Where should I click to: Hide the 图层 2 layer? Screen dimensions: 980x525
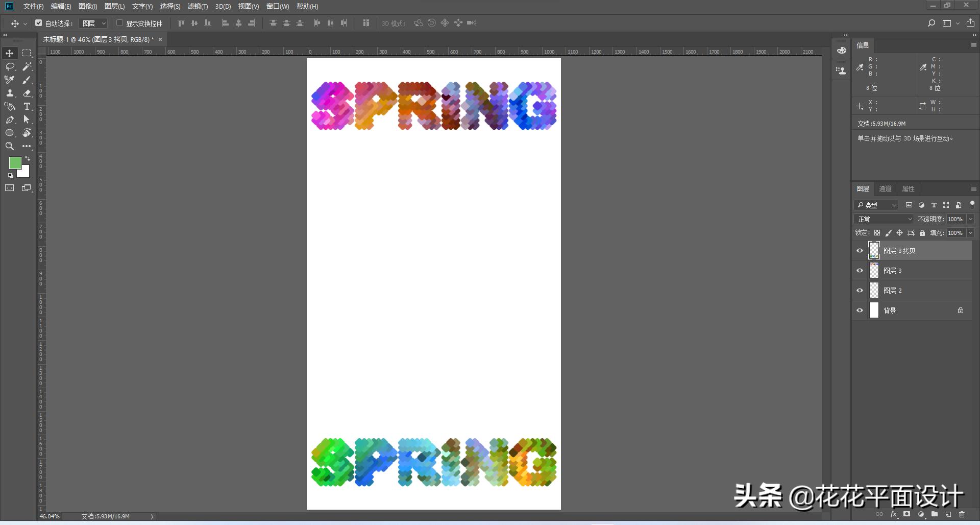860,291
